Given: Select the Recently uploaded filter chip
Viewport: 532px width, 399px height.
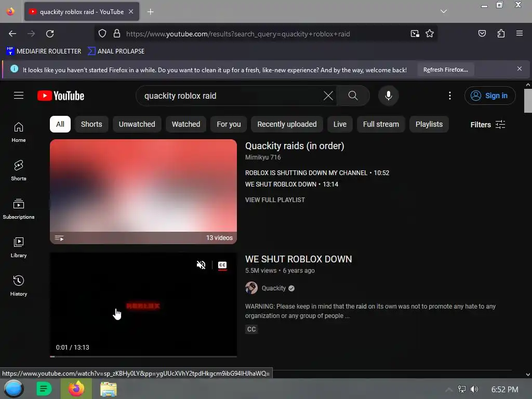Looking at the screenshot, I should (x=287, y=124).
